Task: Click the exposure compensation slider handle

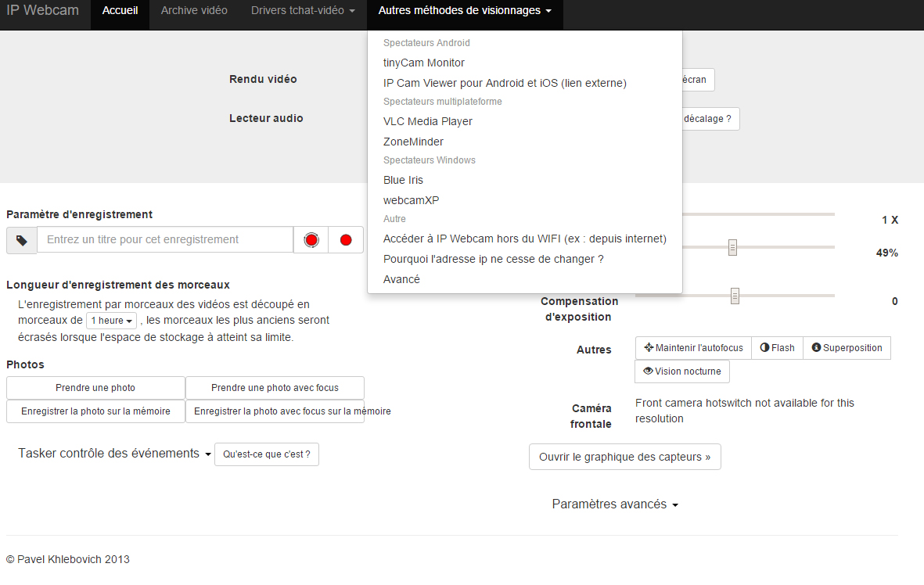Action: click(x=735, y=296)
